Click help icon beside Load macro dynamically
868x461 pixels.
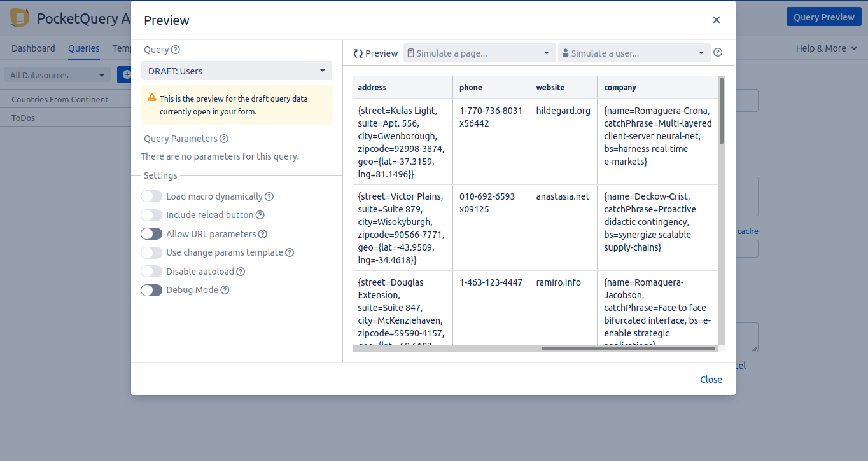click(269, 196)
